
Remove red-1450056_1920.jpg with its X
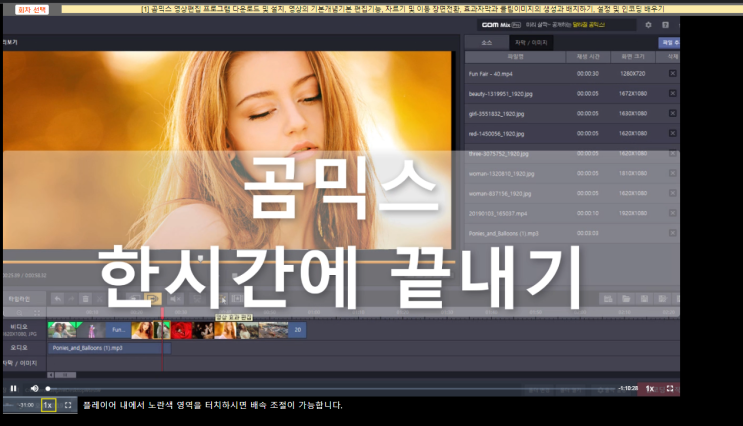[672, 133]
